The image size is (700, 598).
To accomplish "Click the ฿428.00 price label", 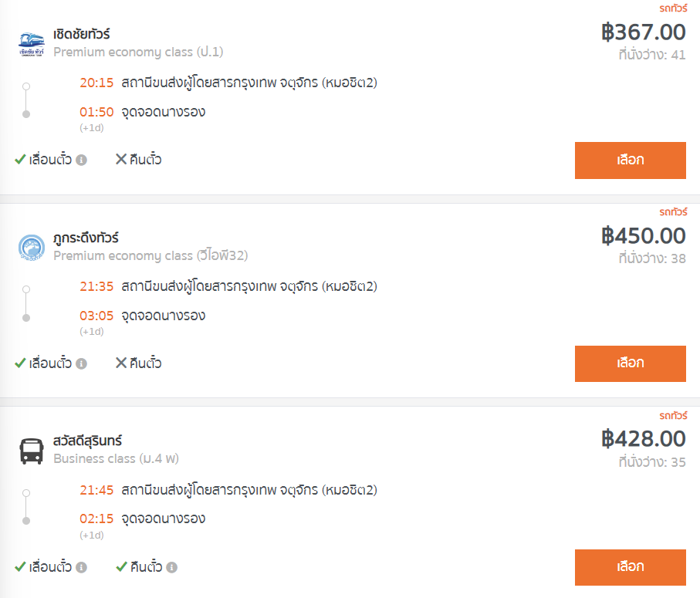I will [x=644, y=439].
